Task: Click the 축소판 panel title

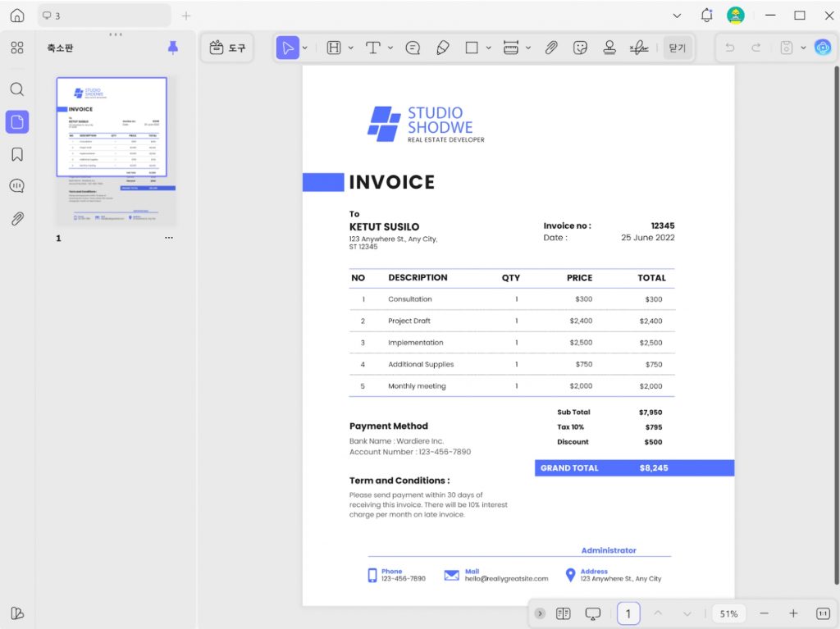Action: (x=60, y=48)
